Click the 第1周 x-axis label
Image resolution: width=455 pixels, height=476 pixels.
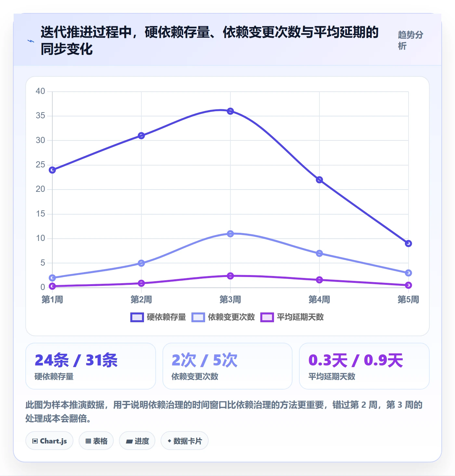[52, 299]
